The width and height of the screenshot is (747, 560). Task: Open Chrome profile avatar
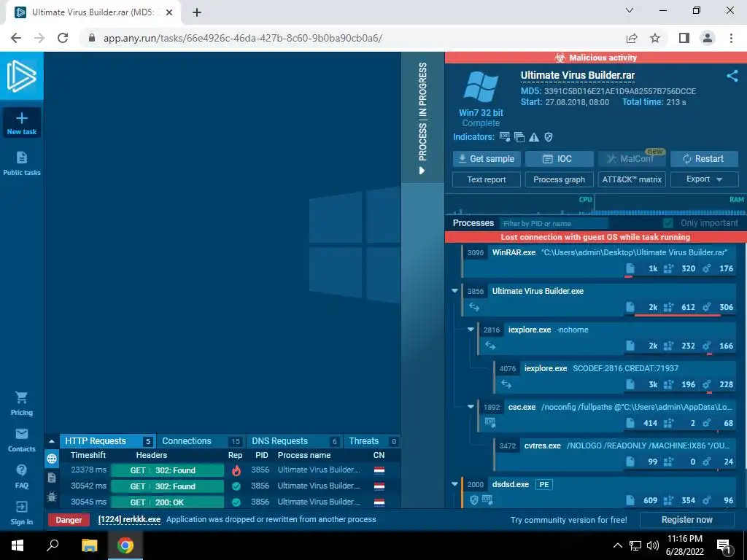click(x=708, y=38)
